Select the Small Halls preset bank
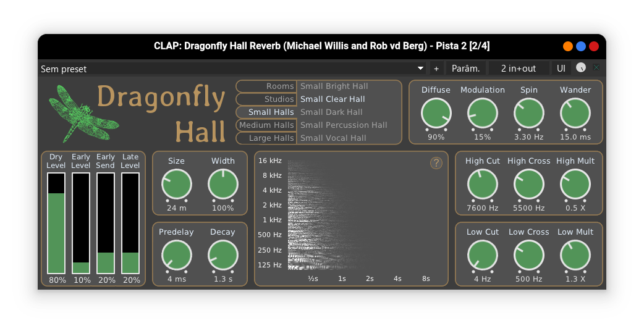The height and width of the screenshot is (331, 644). tap(266, 112)
